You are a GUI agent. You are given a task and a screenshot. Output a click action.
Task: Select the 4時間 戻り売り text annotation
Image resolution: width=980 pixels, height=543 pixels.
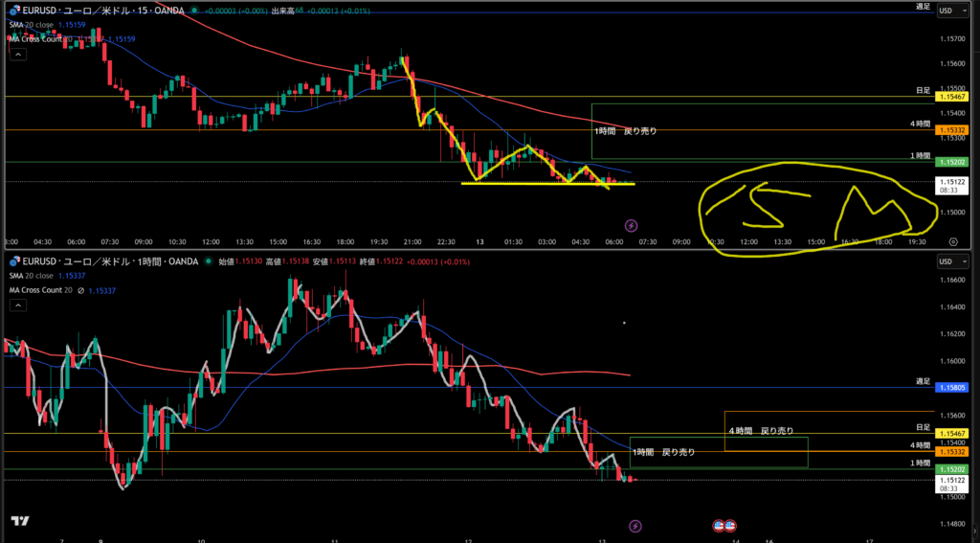point(761,431)
